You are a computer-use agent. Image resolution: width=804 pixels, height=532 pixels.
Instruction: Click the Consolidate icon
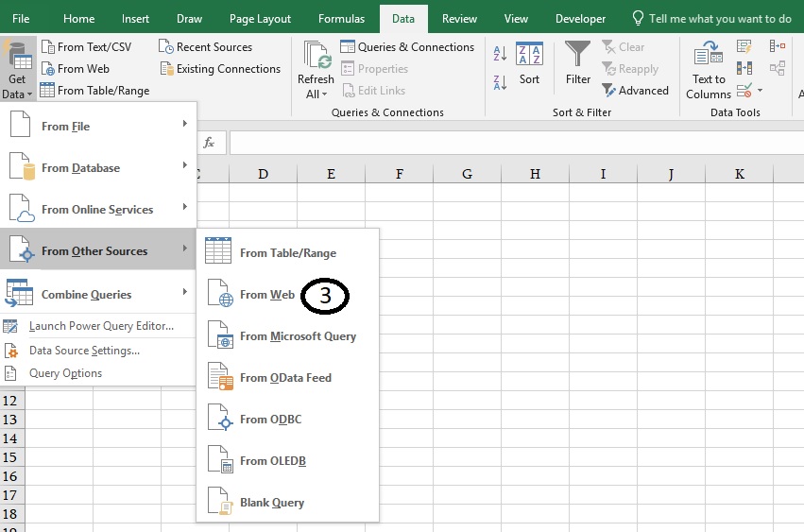(778, 46)
